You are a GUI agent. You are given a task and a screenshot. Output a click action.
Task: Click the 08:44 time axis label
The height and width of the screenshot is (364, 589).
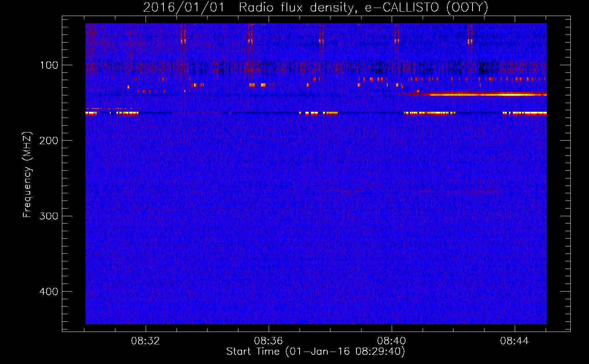pos(514,341)
